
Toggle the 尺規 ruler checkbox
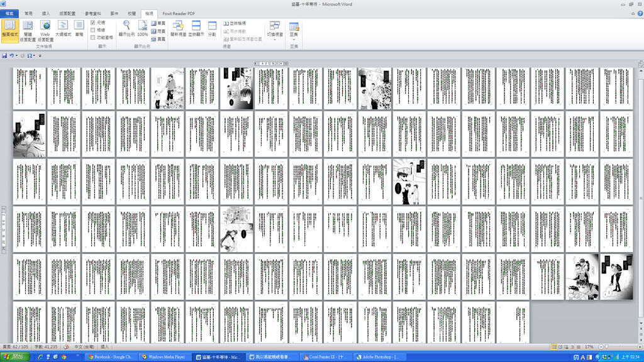point(93,23)
